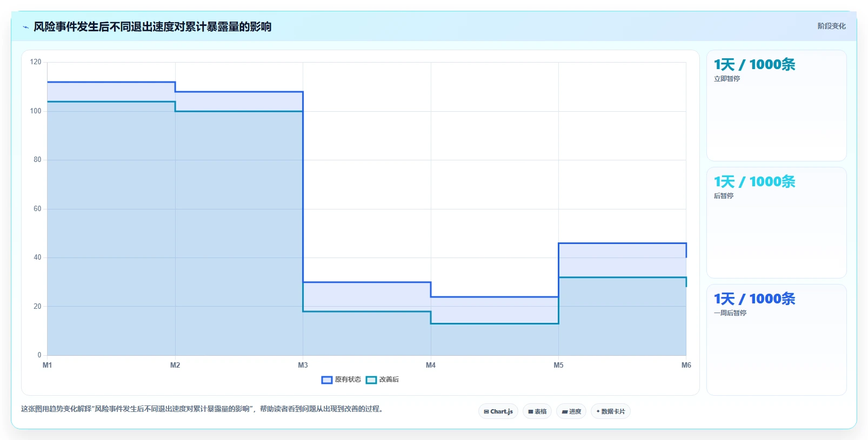Screen dimensions: 868x440
Task: Click the M2 x-axis label
Action: 175,365
